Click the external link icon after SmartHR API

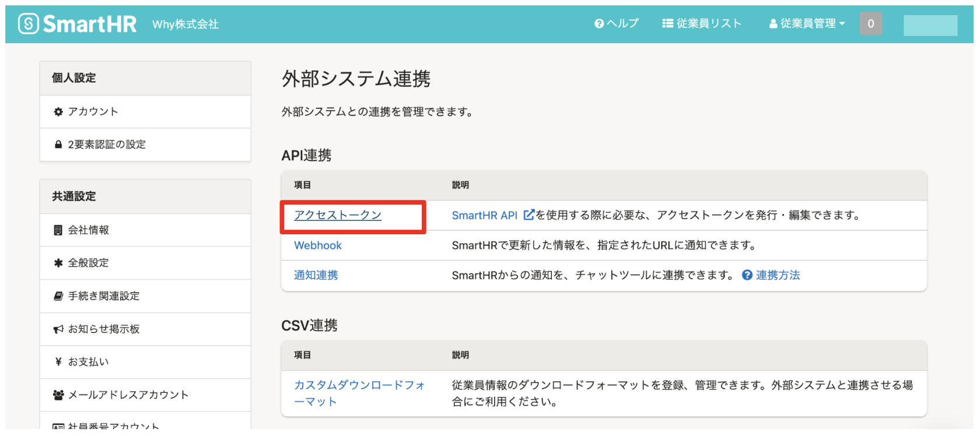[x=528, y=215]
